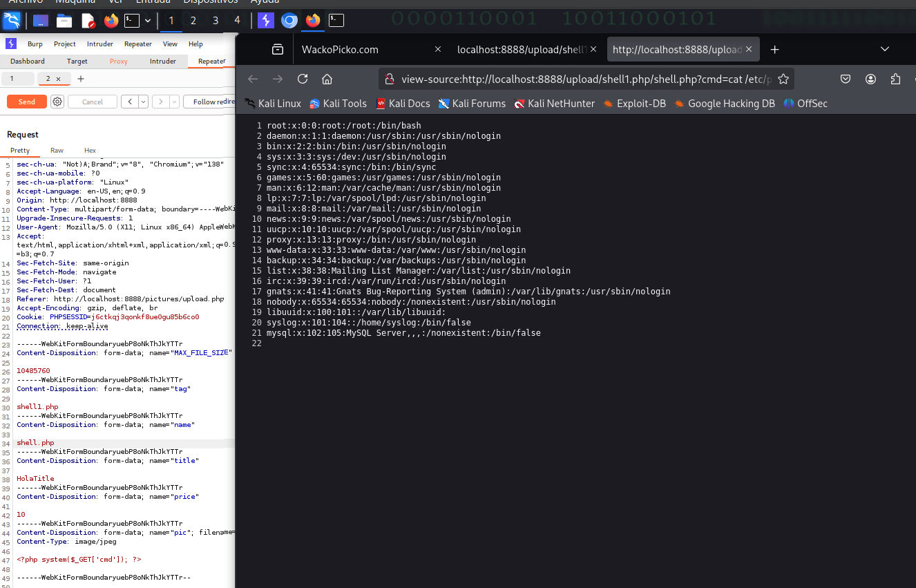The height and width of the screenshot is (588, 916).
Task: Reload the current Firefox page
Action: point(303,79)
